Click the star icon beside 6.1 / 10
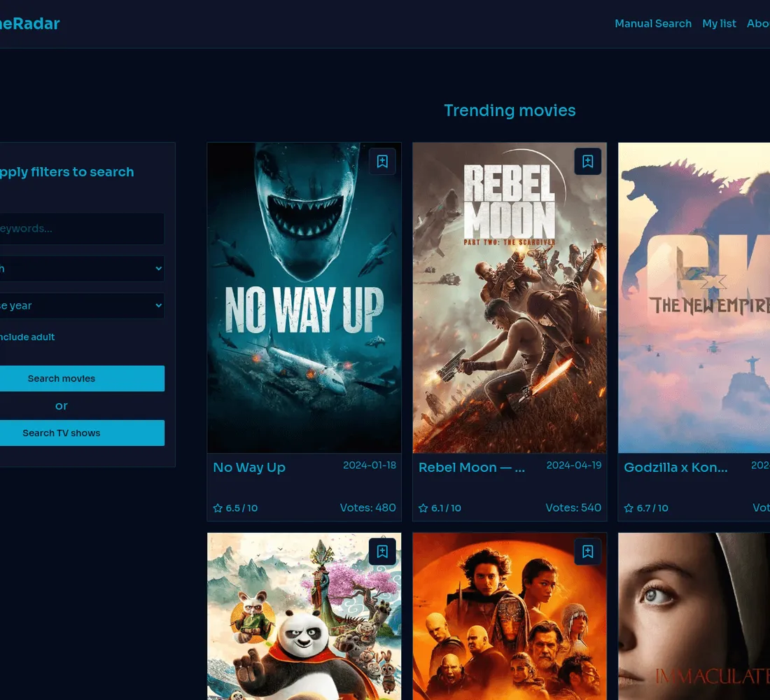The width and height of the screenshot is (770, 700). point(423,508)
